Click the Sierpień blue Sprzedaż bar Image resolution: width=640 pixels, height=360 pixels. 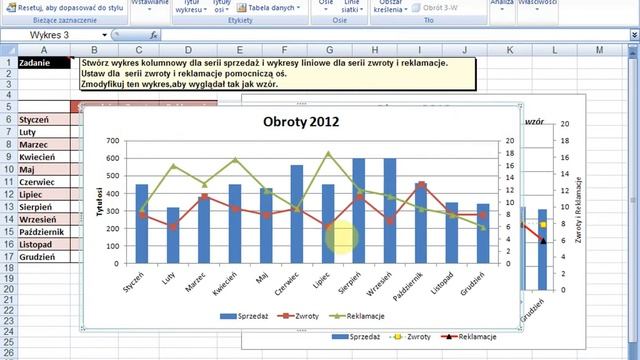(x=359, y=211)
